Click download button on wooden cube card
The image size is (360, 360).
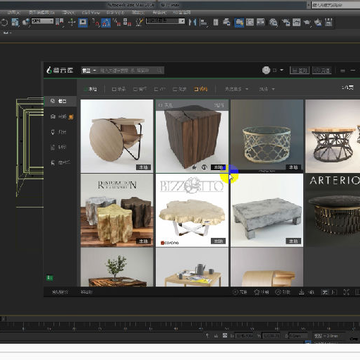[218, 167]
